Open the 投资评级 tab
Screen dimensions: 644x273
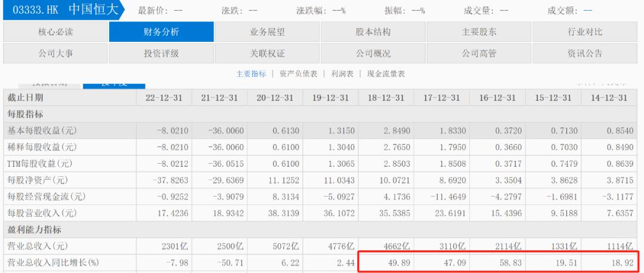pyautogui.click(x=162, y=53)
